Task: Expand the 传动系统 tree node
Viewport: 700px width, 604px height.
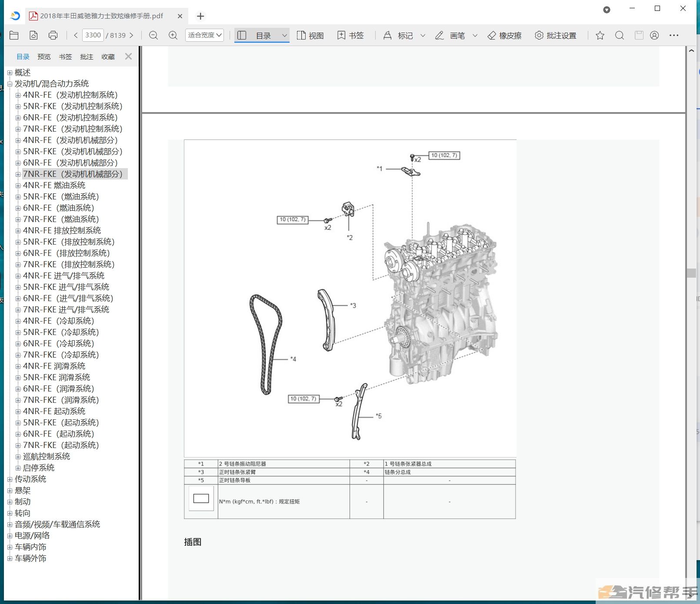Action: pyautogui.click(x=10, y=479)
